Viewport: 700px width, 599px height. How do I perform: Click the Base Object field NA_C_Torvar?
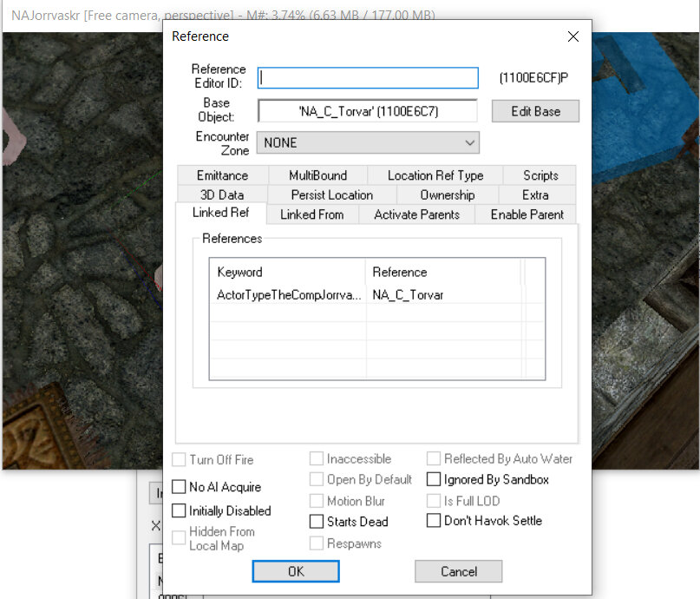[368, 111]
